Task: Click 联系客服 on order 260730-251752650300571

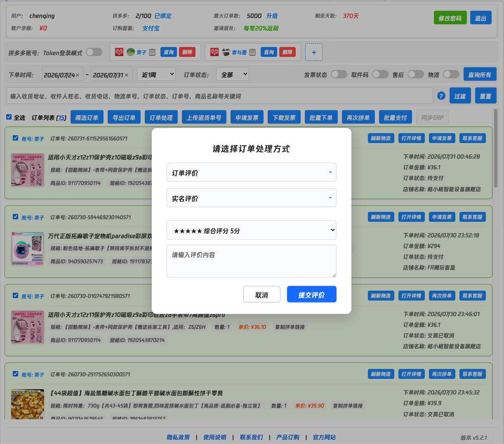Action: 473,374
